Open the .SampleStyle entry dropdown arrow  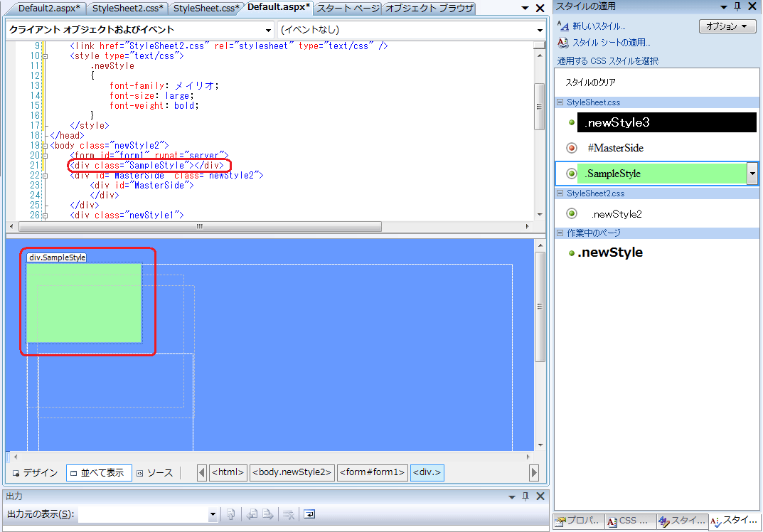click(752, 174)
